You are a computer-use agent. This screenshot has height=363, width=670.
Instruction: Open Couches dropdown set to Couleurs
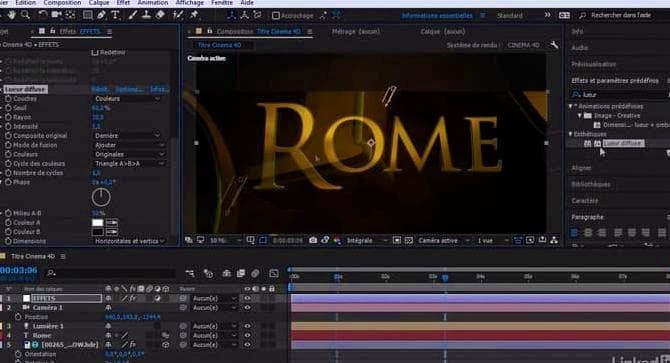pyautogui.click(x=127, y=99)
